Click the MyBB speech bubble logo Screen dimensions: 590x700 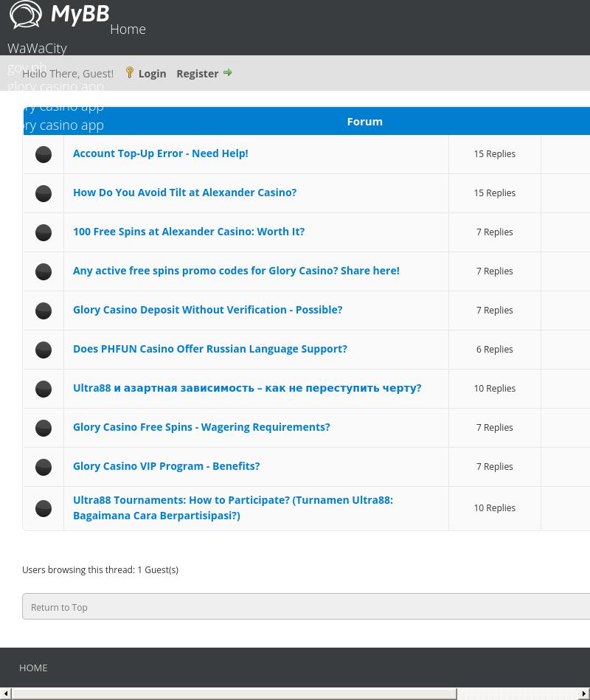click(27, 15)
